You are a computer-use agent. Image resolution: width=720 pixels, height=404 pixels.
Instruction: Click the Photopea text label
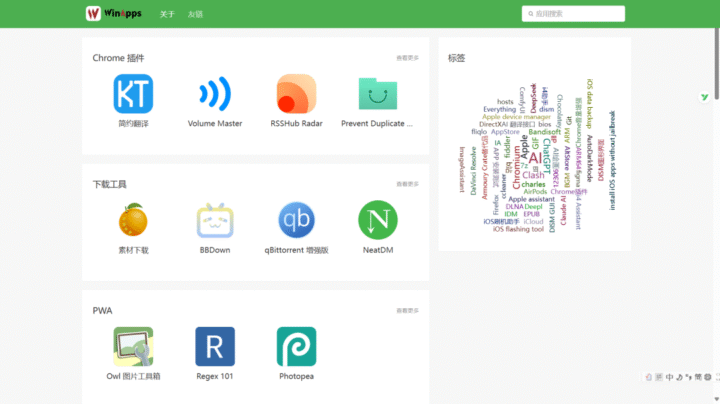click(x=296, y=376)
